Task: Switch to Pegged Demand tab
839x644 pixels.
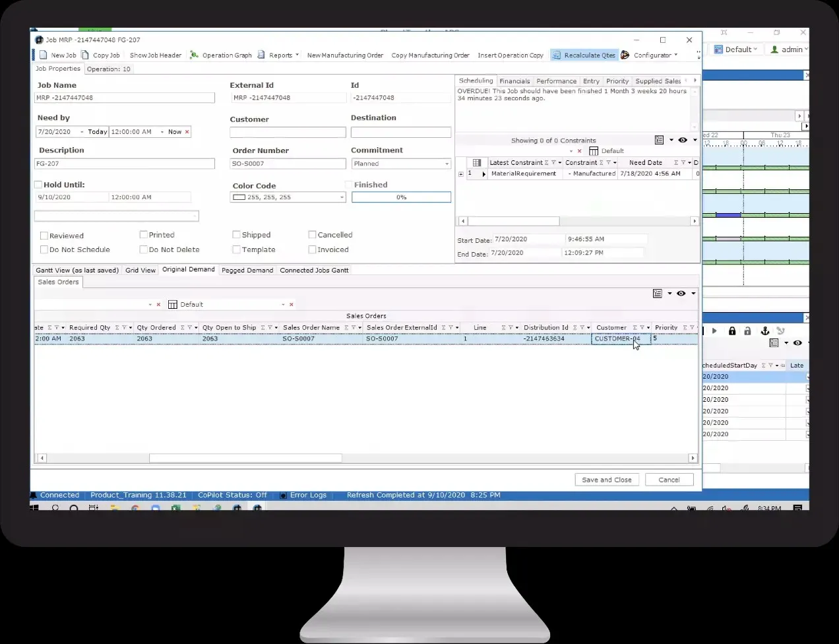Action: 247,271
